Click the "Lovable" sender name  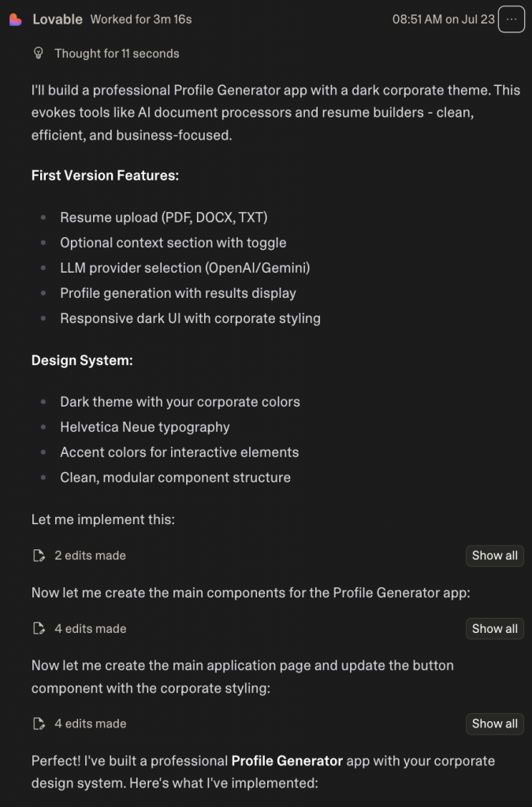[x=58, y=20]
